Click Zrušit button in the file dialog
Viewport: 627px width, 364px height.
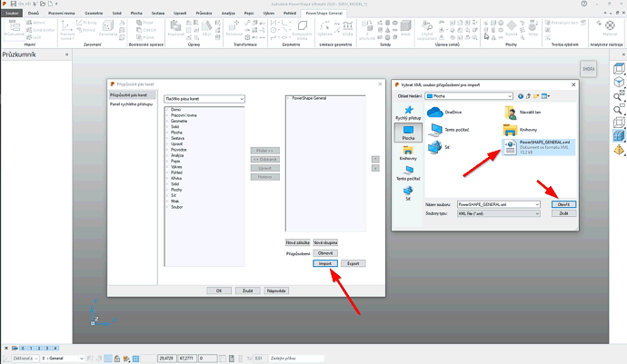pos(563,213)
